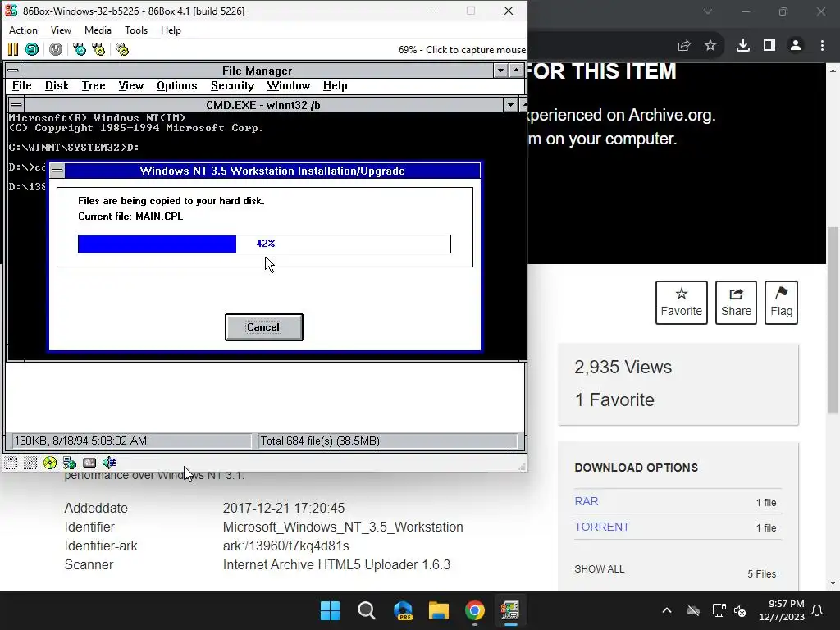The height and width of the screenshot is (630, 840).
Task: Click the second floppy drive icon in 86Box status bar
Action: [x=30, y=463]
